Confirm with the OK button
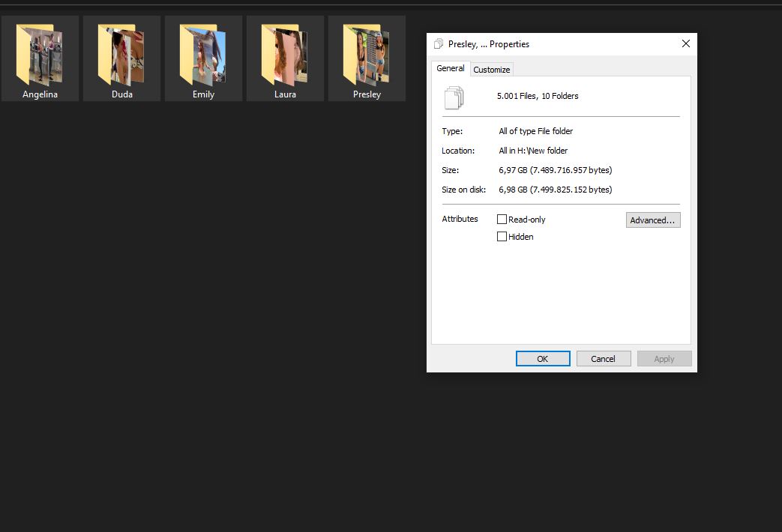 (543, 358)
